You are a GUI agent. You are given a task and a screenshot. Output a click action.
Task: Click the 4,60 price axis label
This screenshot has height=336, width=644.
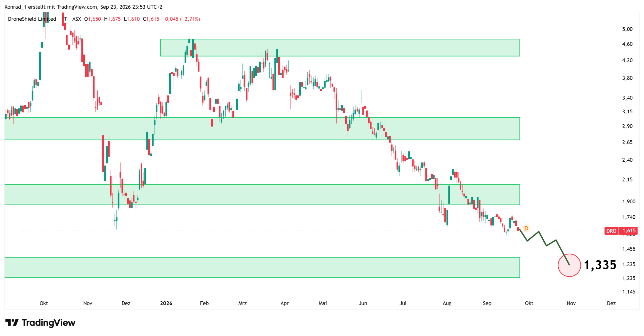click(627, 44)
